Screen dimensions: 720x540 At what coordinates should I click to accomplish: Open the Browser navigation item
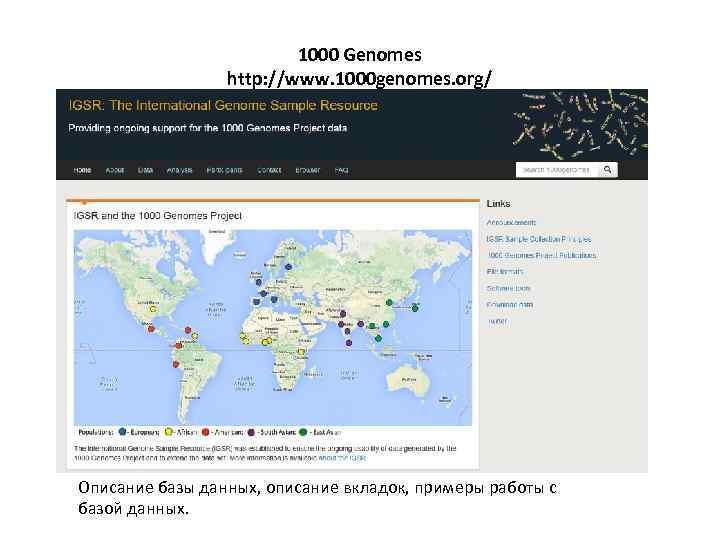(308, 170)
